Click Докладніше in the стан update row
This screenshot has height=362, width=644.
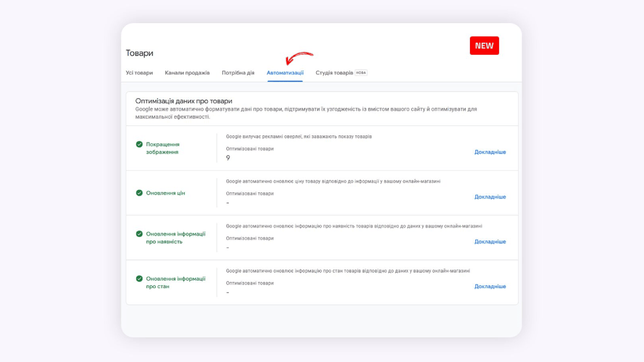(490, 287)
